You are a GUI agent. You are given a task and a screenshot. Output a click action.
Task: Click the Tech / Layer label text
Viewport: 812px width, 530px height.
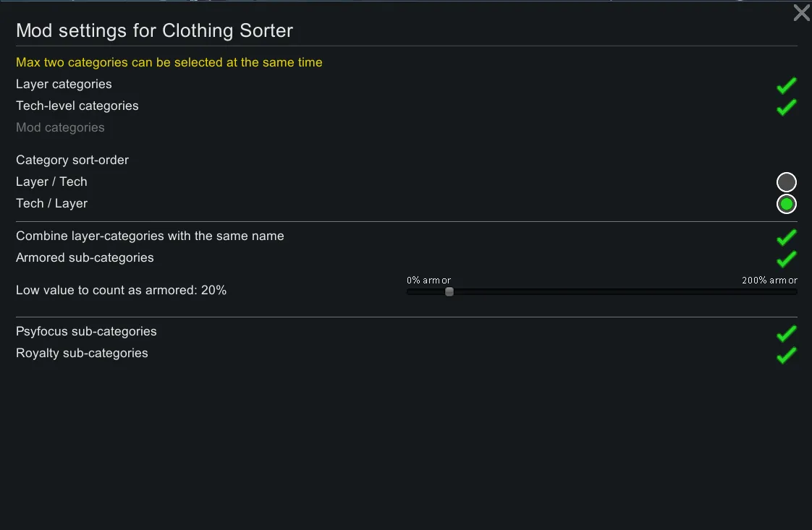coord(51,204)
